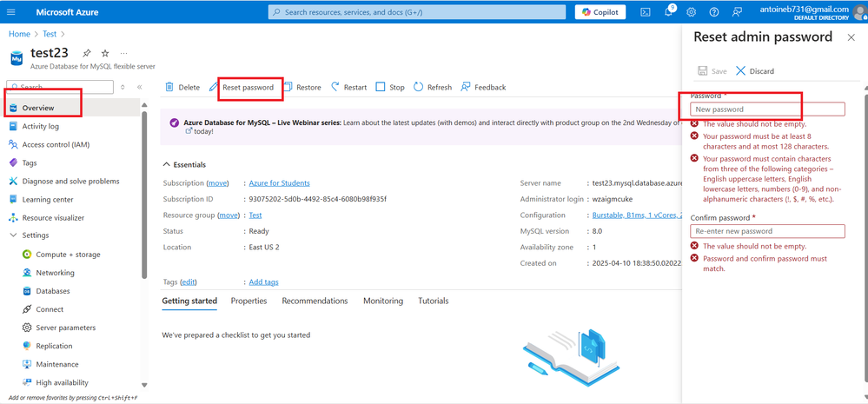Restart the MySQL server
Screen dimensions: 868x404
(x=348, y=88)
